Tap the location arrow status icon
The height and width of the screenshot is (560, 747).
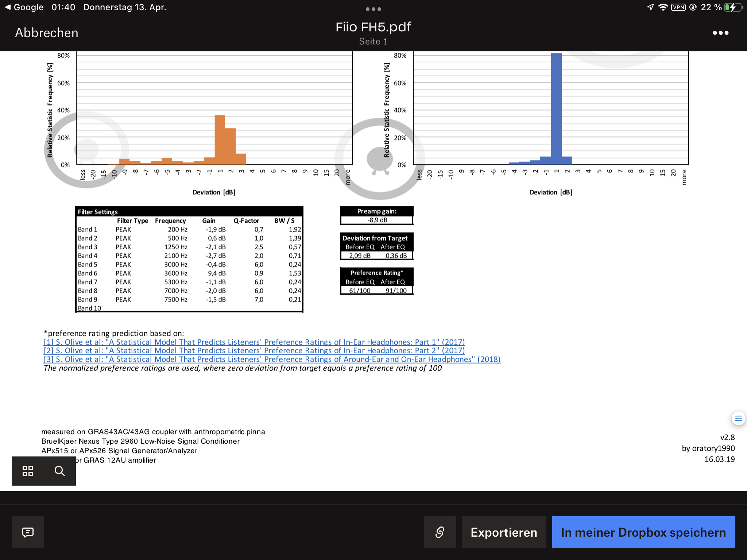(x=650, y=7)
